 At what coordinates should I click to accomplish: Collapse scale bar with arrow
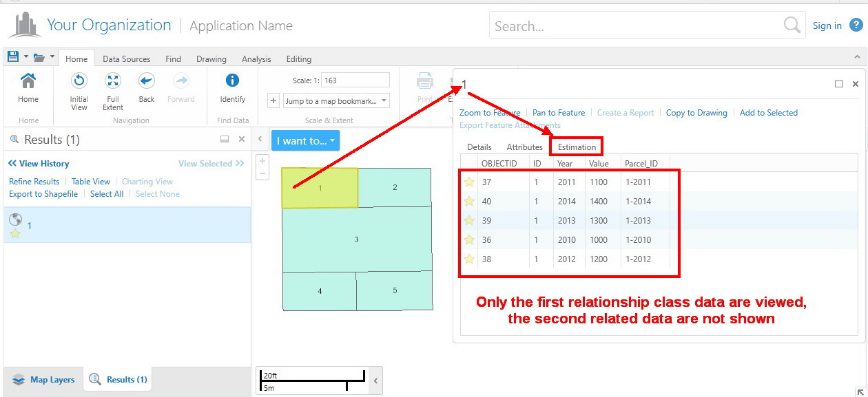pyautogui.click(x=375, y=380)
